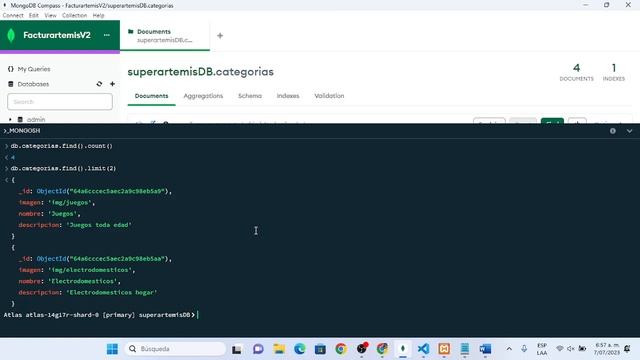The image size is (640, 360).
Task: Open Microsoft Edge from the taskbar
Action: tap(300, 349)
